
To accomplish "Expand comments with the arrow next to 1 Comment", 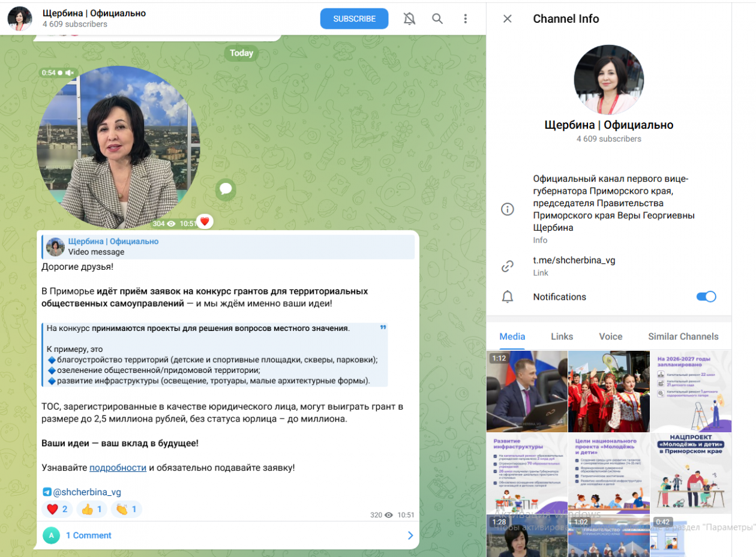I will pos(410,535).
